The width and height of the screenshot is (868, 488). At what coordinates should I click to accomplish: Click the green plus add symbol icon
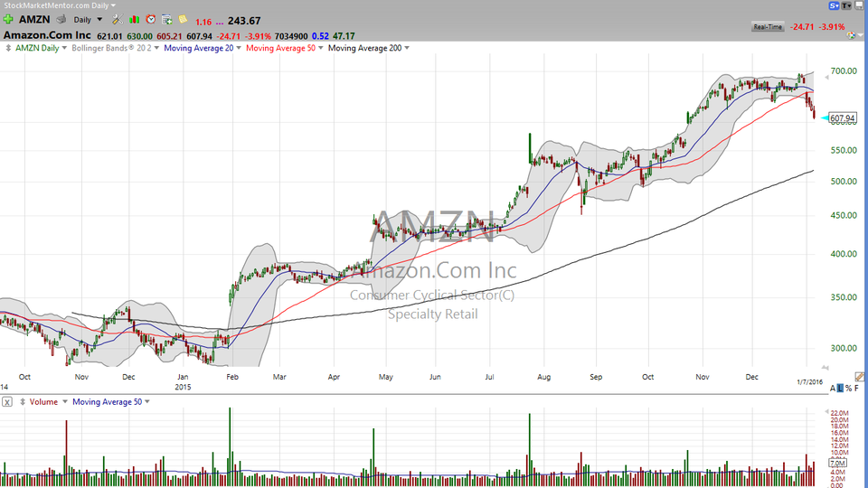(x=8, y=19)
